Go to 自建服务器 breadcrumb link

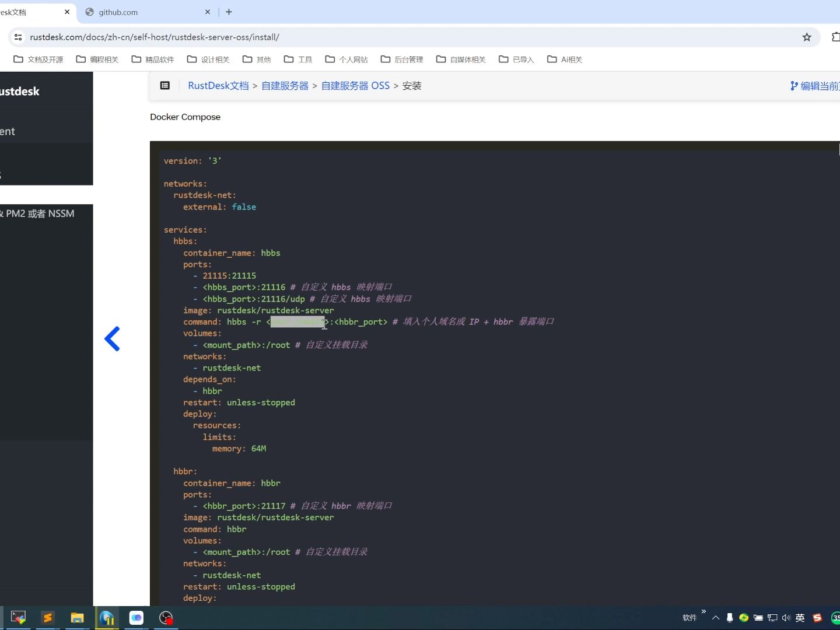pyautogui.click(x=285, y=86)
